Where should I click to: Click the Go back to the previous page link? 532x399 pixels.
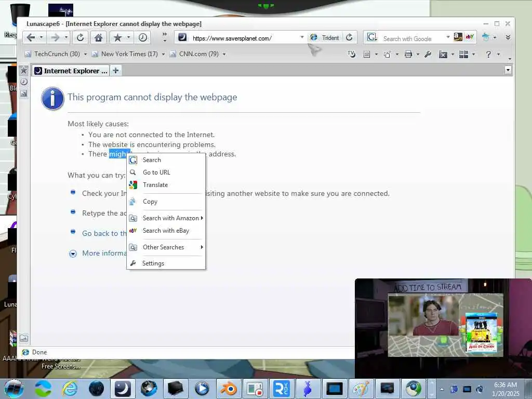104,233
